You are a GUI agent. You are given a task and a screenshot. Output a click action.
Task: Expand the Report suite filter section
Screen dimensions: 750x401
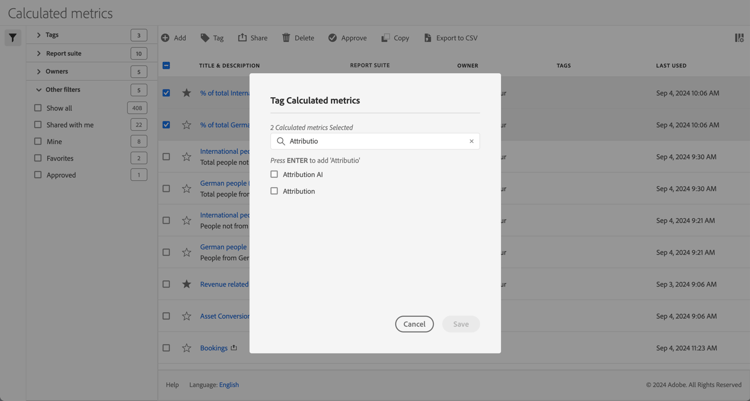(39, 53)
